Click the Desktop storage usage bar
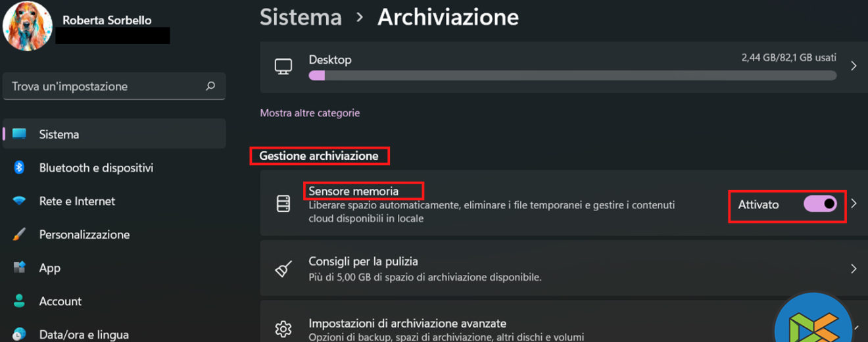The image size is (868, 342). [x=572, y=76]
